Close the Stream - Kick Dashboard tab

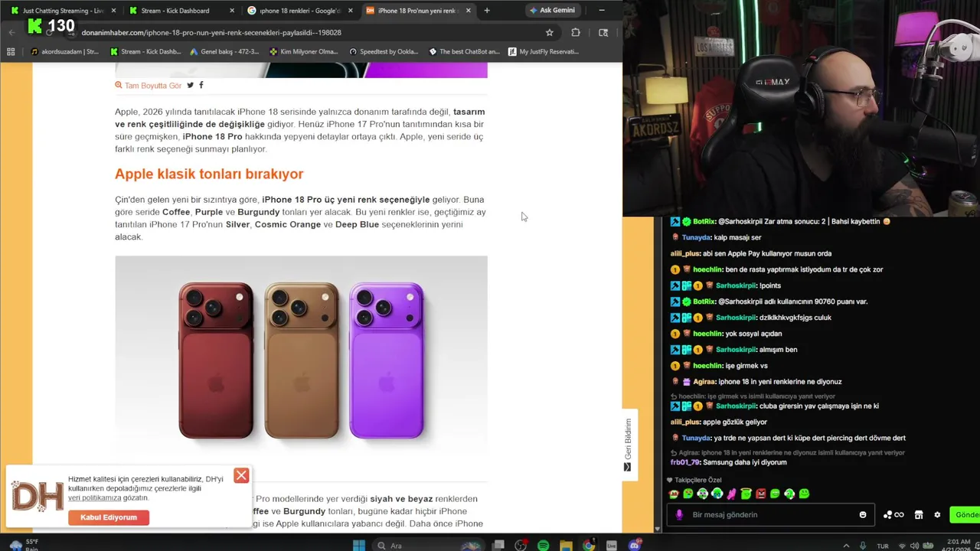coord(232,11)
